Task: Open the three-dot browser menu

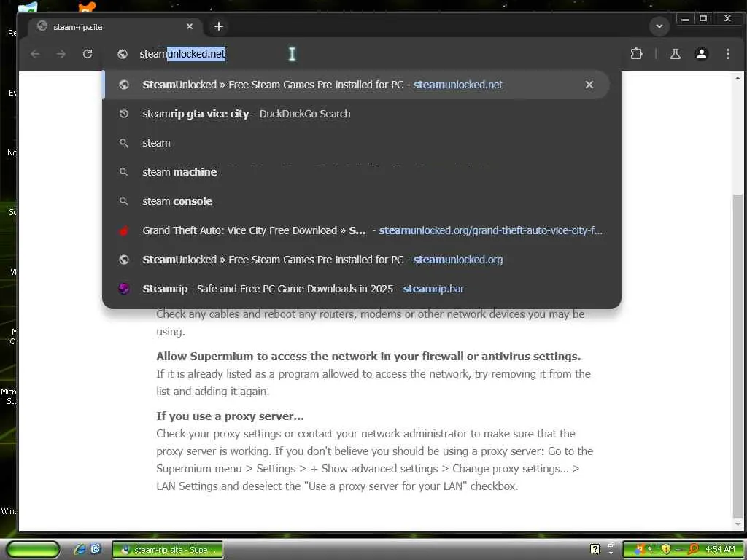Action: pos(727,54)
